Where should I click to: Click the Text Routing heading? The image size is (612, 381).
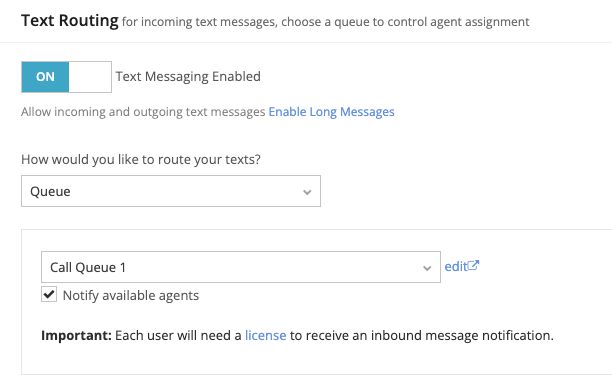(69, 21)
